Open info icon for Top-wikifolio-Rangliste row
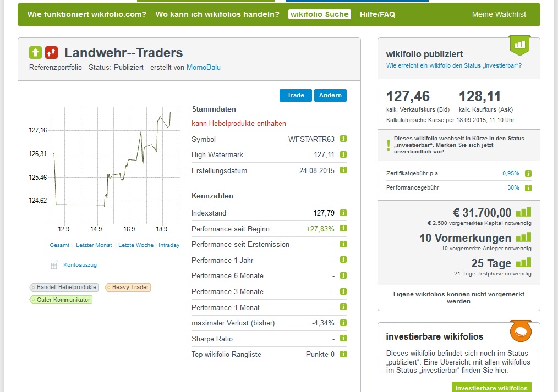 [x=343, y=354]
